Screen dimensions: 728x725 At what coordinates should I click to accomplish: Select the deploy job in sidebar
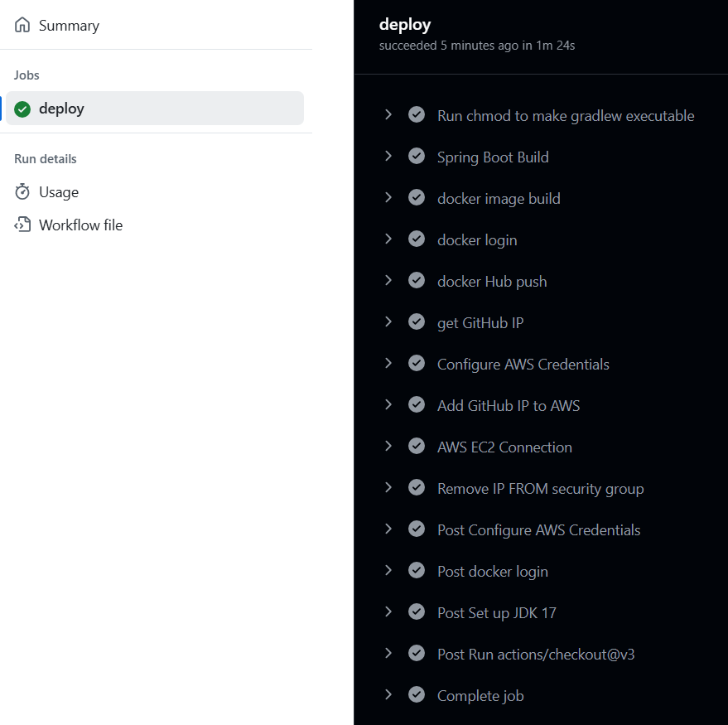coord(155,109)
